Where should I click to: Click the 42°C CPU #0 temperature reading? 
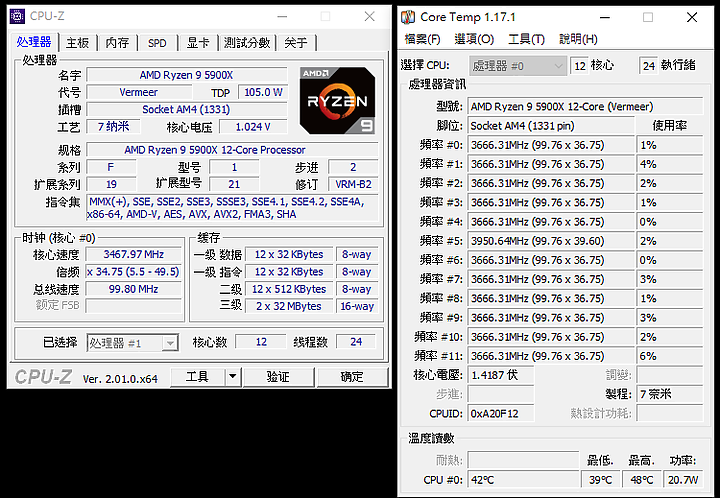[x=523, y=480]
